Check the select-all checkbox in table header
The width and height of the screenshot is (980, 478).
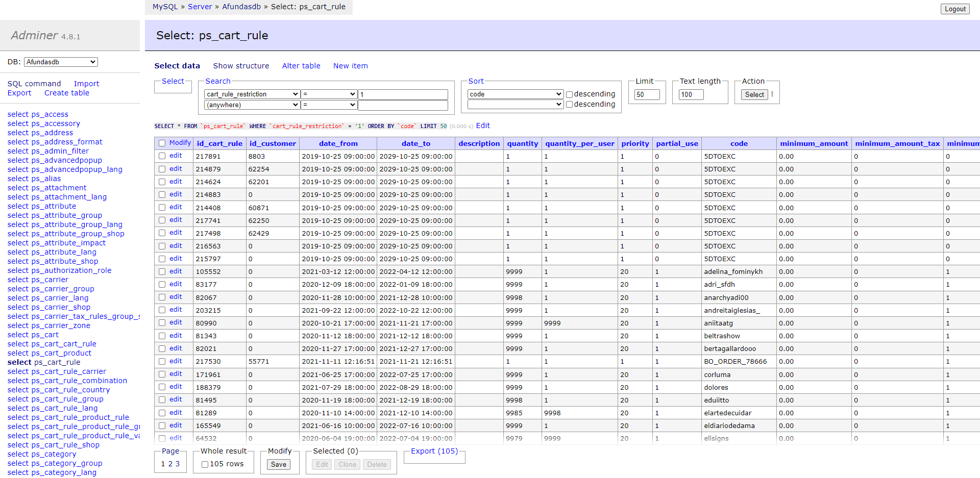tap(162, 143)
